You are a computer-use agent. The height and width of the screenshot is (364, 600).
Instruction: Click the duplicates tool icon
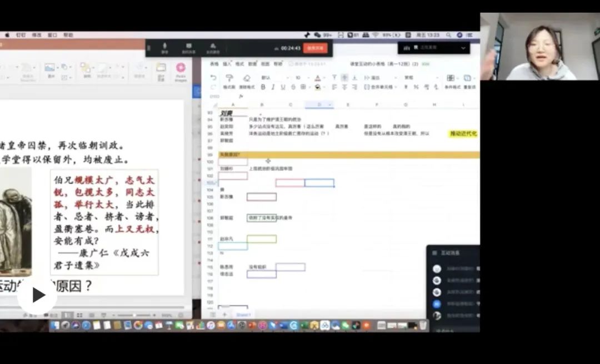468,78
